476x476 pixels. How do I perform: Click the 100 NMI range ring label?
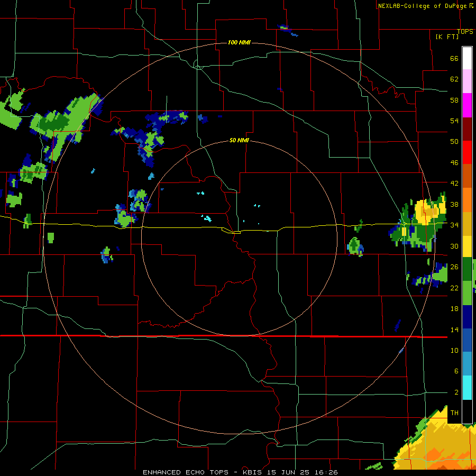click(x=239, y=42)
